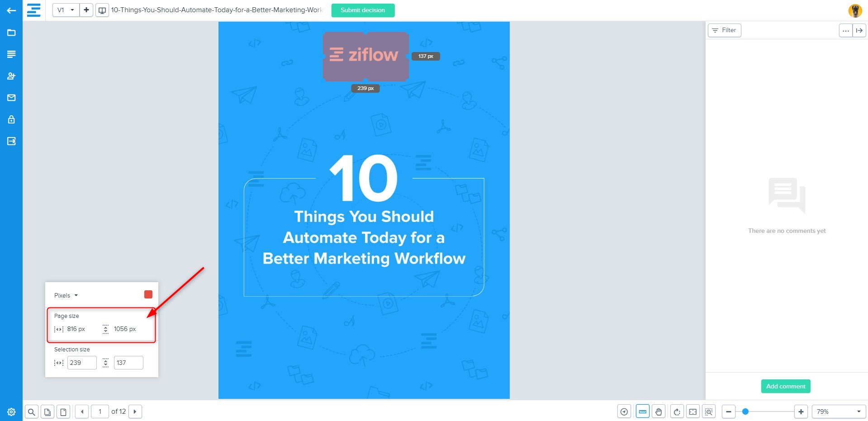Image resolution: width=868 pixels, height=421 pixels.
Task: Expand the Pixels unit dropdown
Action: click(66, 295)
